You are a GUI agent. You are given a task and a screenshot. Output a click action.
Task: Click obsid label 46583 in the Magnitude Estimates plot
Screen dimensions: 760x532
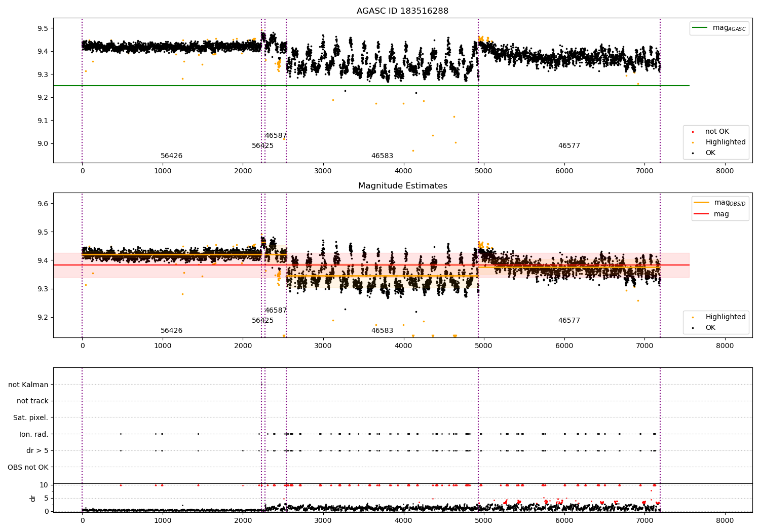point(382,331)
